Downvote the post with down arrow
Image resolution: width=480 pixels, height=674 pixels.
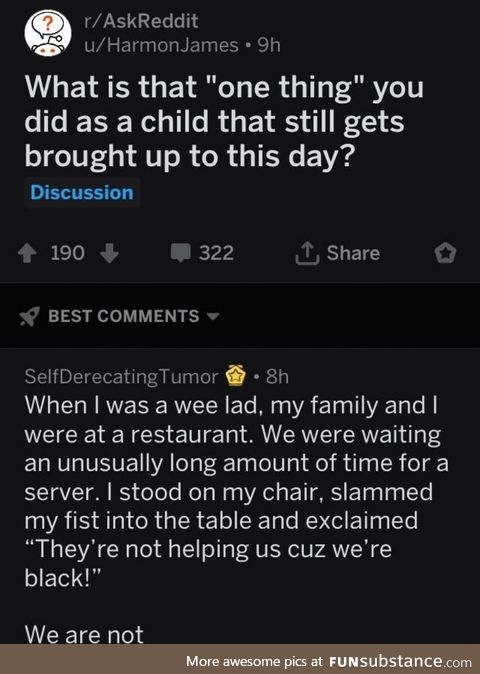pyautogui.click(x=109, y=253)
